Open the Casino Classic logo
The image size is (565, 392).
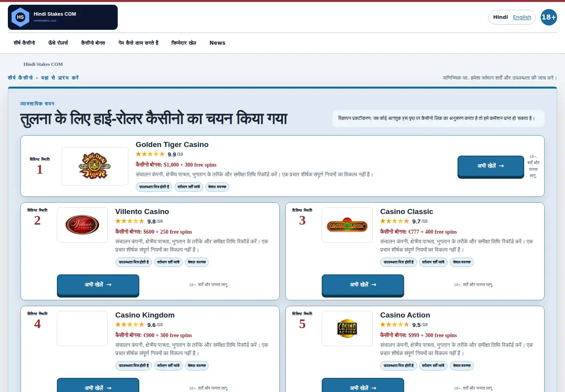point(347,225)
